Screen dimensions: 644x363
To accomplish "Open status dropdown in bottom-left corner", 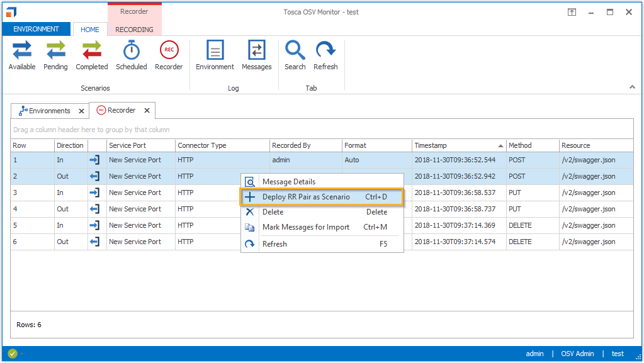I will [x=21, y=354].
